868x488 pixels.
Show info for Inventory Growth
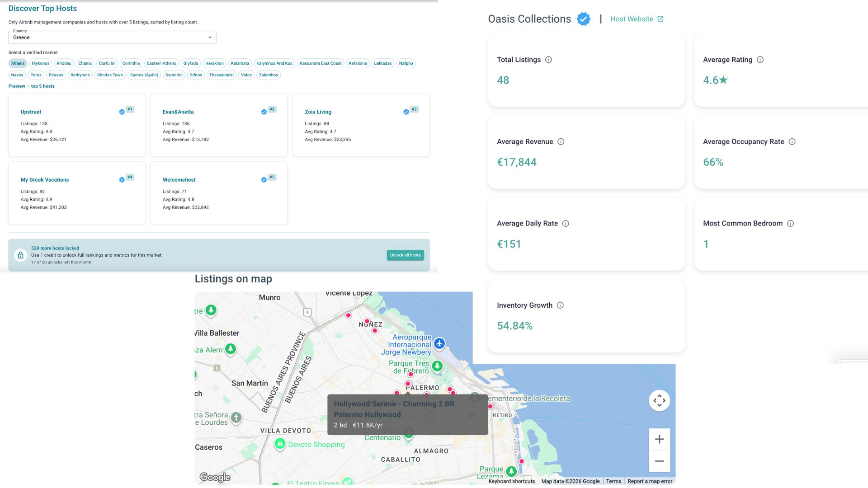pos(560,305)
